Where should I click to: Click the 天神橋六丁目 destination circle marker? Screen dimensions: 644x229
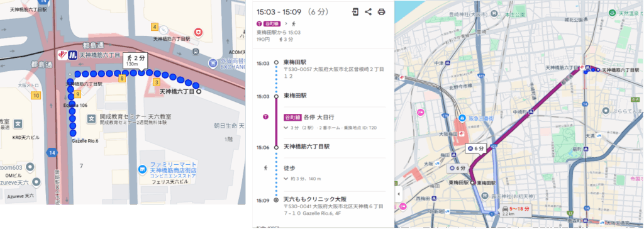pos(199,92)
